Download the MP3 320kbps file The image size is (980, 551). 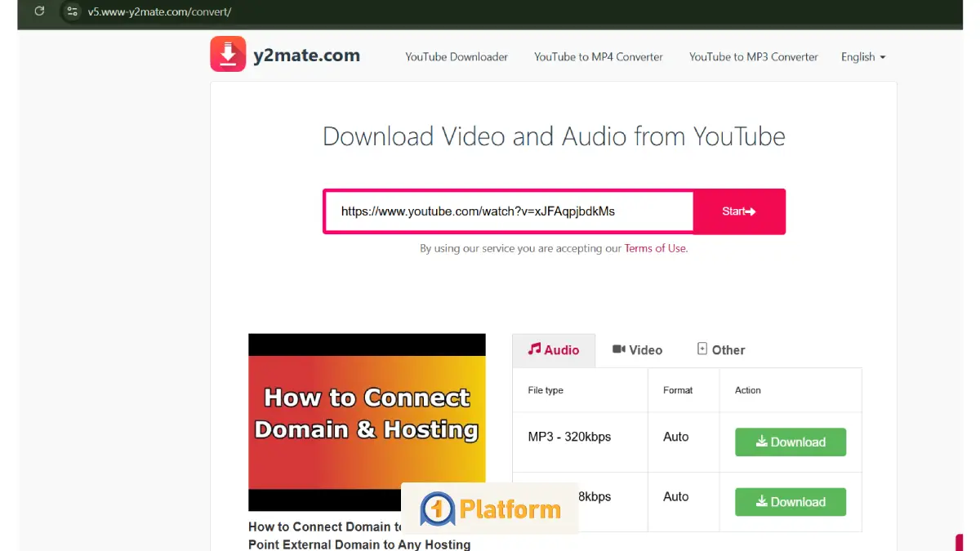790,442
